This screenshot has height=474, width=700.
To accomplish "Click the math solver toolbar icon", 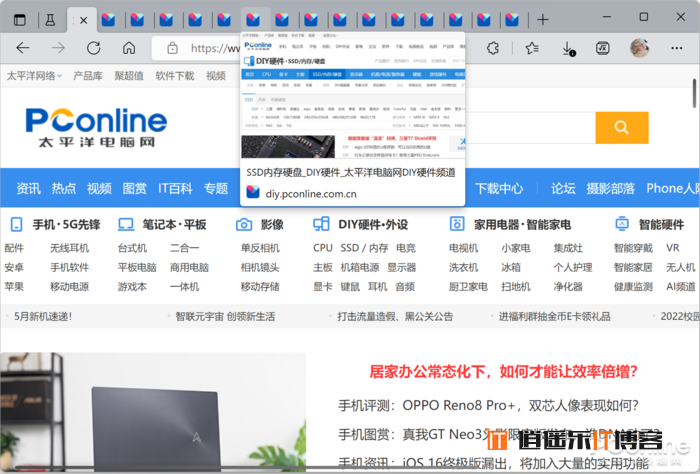I will pyautogui.click(x=603, y=48).
